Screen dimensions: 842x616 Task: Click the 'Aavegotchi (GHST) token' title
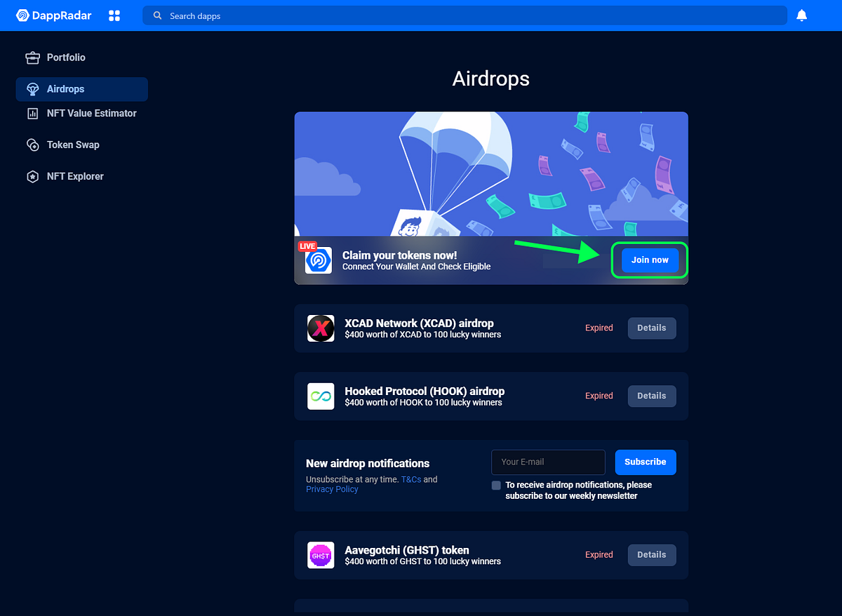click(x=407, y=551)
